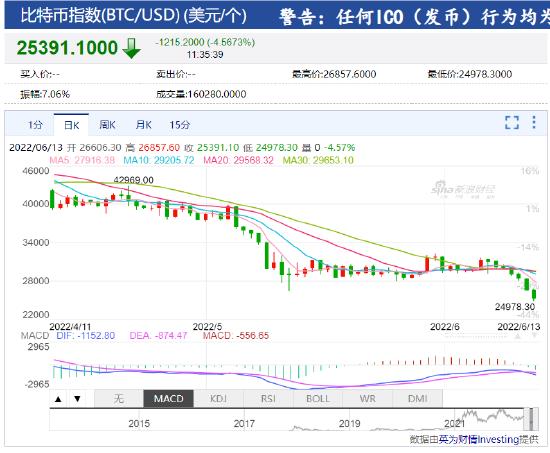The image size is (550, 453).
Task: Click the 2022/4/11 axis date label
Action: tap(70, 327)
